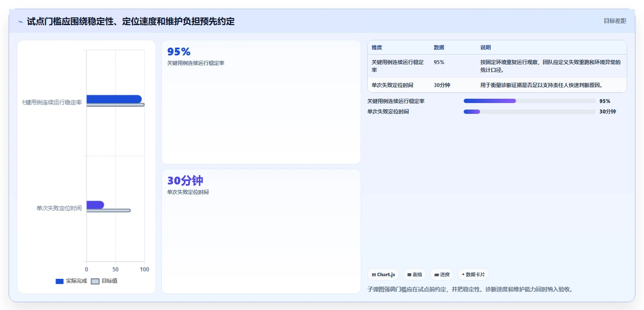
Task: Click the blue 实际完成 legend swatch
Action: coord(60,281)
